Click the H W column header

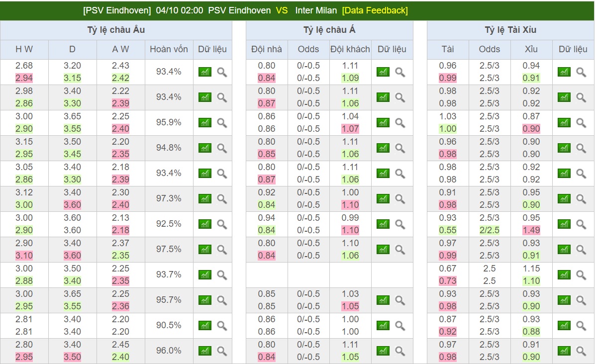coord(24,49)
